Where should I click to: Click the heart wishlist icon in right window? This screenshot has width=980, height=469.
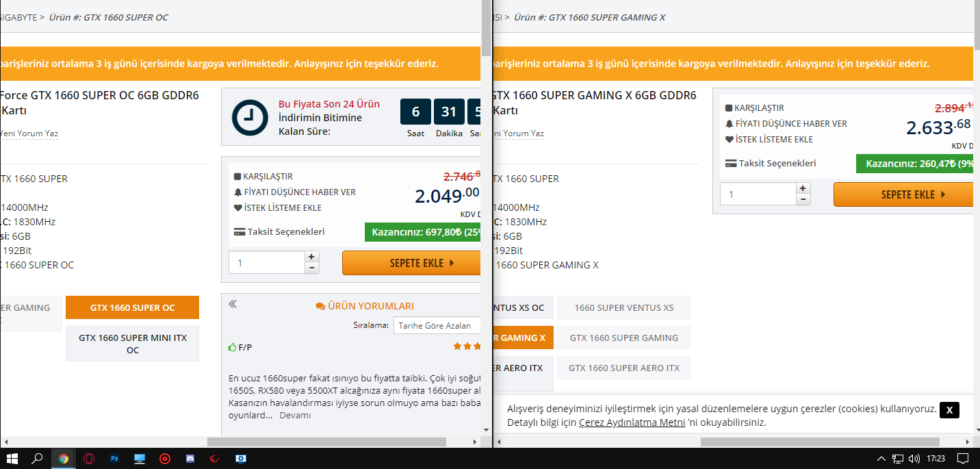tap(729, 140)
